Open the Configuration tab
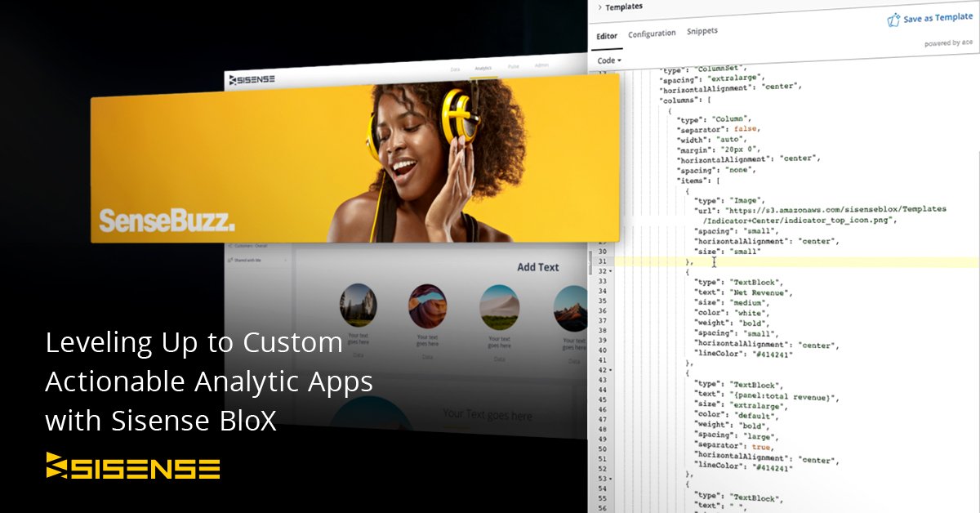 pyautogui.click(x=652, y=33)
